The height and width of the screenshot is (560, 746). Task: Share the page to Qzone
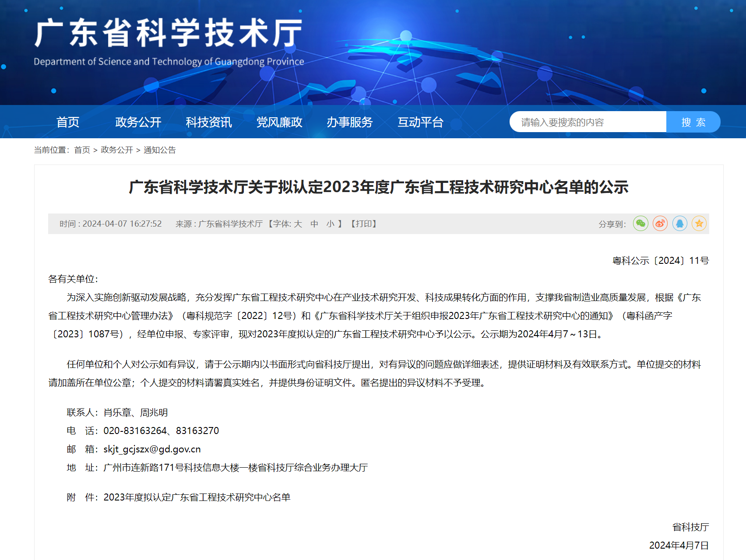[x=699, y=223]
